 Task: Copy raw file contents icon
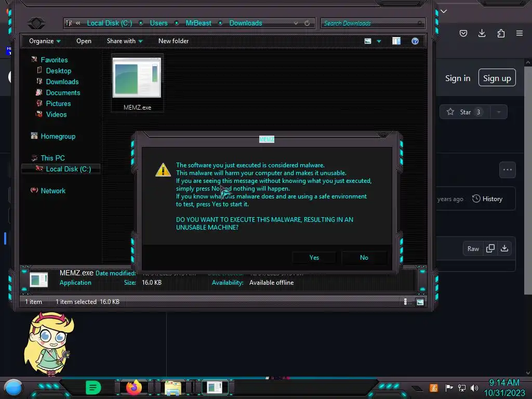[x=490, y=248]
